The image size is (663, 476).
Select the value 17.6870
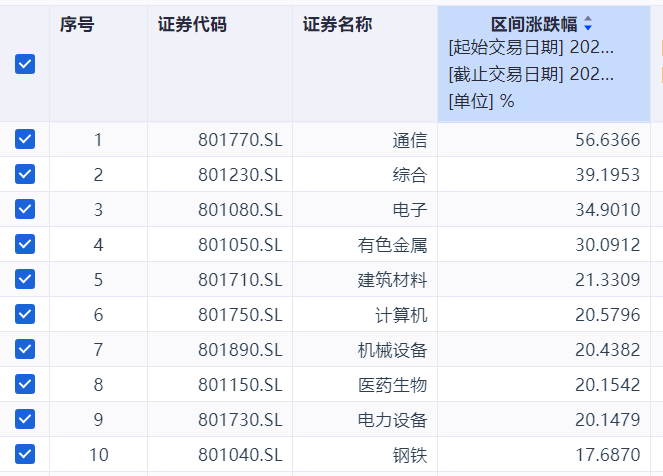608,455
